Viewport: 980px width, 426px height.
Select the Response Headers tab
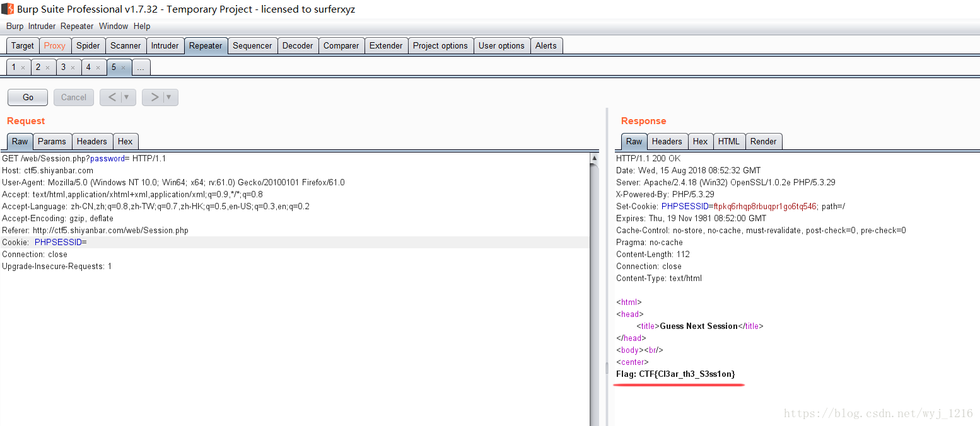tap(667, 141)
